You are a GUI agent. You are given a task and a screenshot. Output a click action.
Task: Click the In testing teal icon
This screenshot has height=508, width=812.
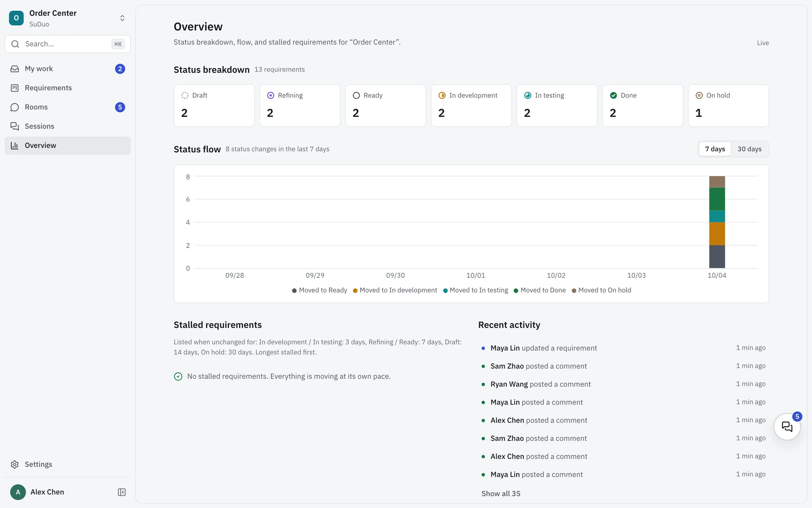pos(528,96)
